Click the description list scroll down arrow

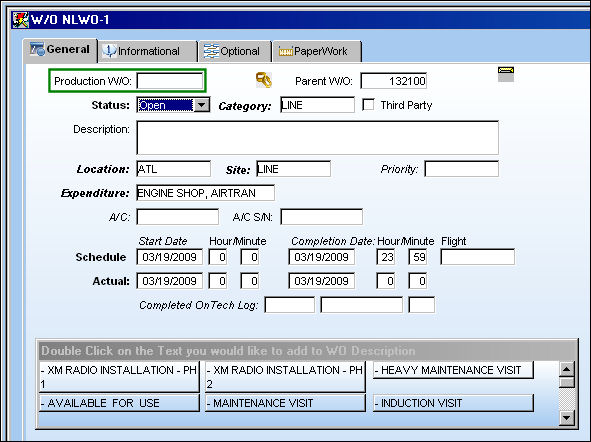pos(567,418)
